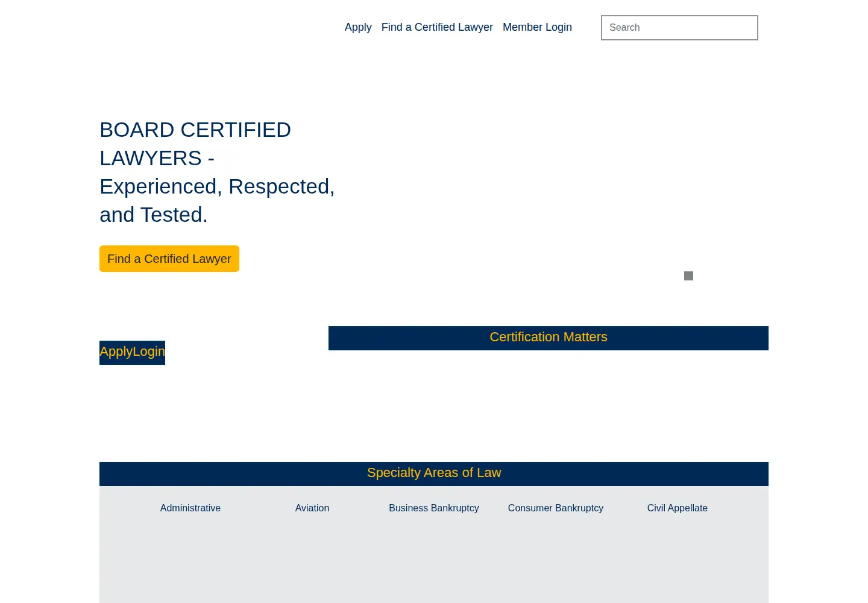Select Apply in the dark blue box
868x603 pixels.
116,352
